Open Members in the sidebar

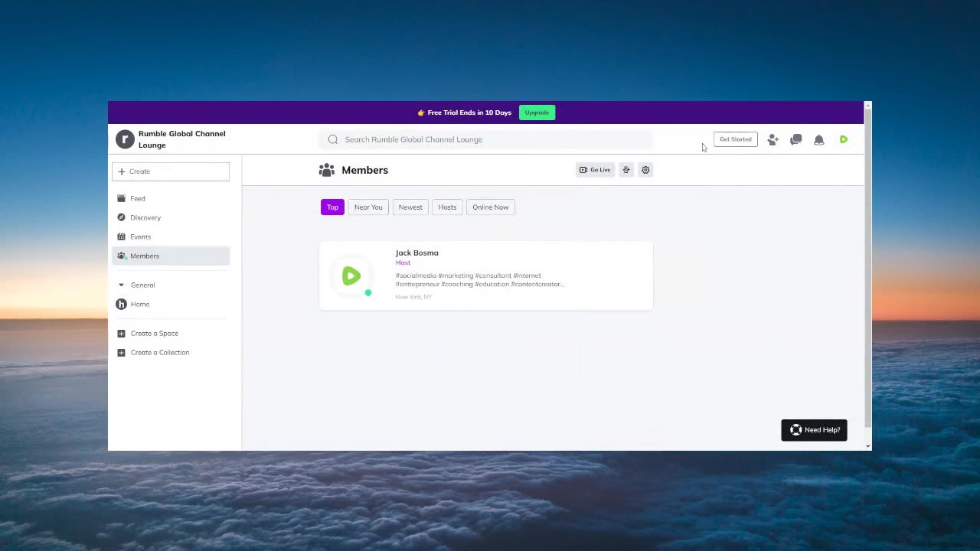[x=171, y=256]
